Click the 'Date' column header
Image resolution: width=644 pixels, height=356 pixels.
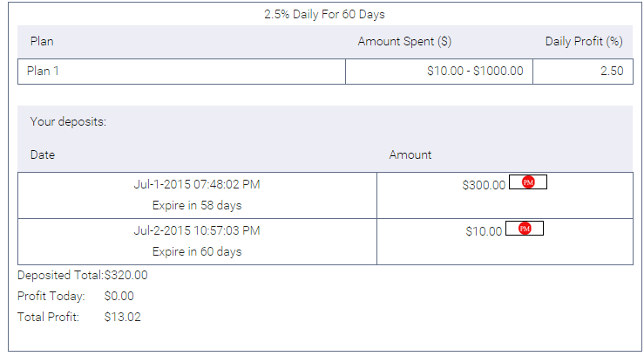point(43,154)
